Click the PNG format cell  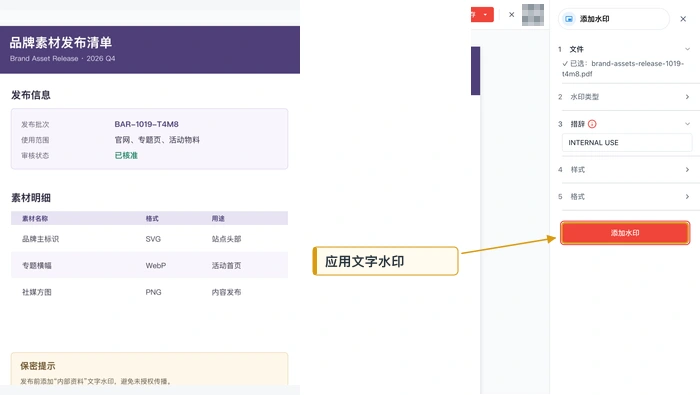pos(153,292)
